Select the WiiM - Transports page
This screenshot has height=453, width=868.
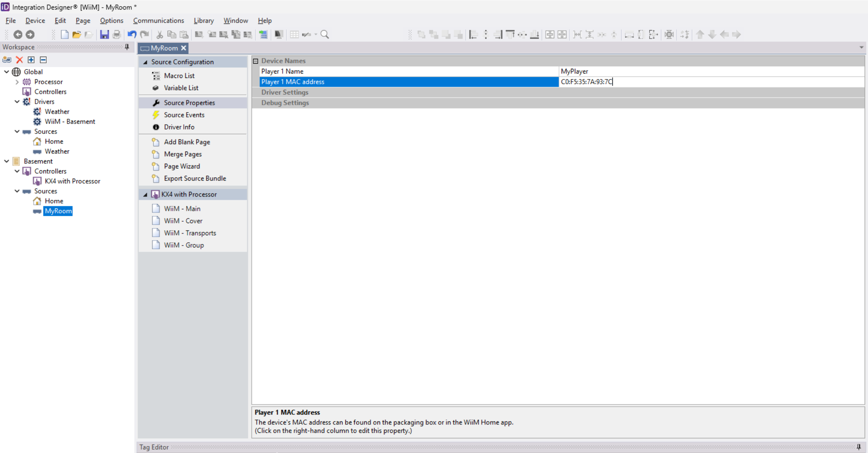190,233
